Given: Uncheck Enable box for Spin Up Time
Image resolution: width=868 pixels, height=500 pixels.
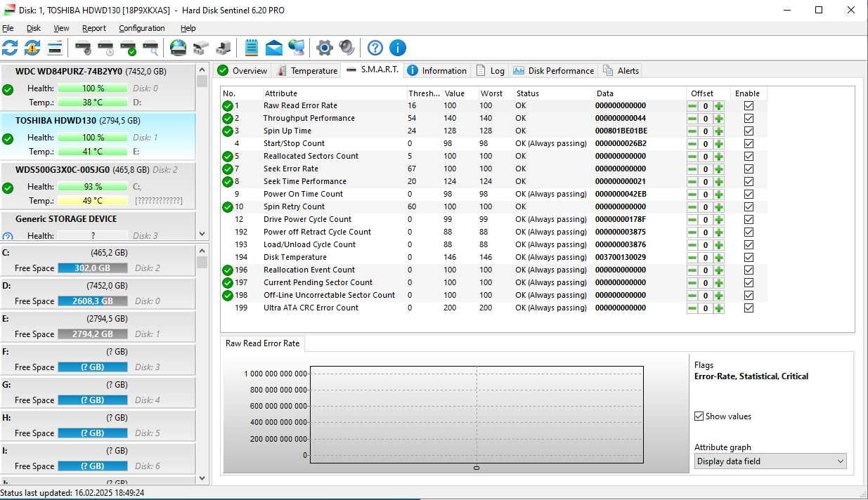Looking at the screenshot, I should point(749,131).
